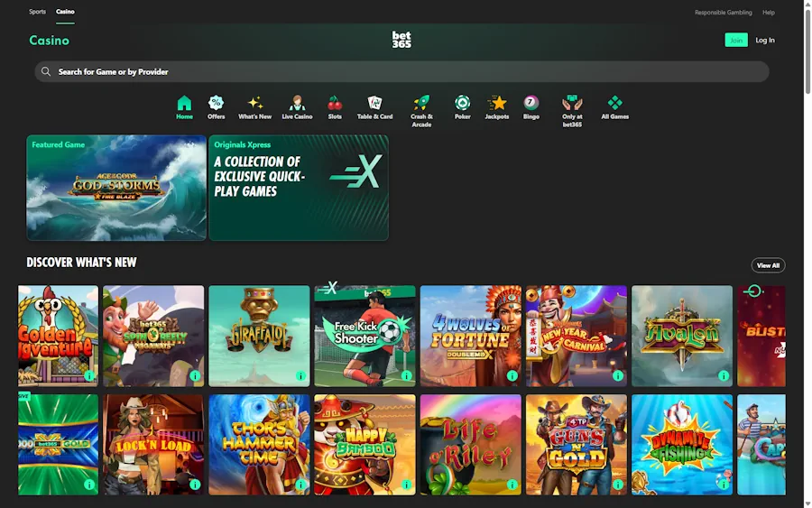Show info for bet365 Gold game
The width and height of the screenshot is (812, 508).
tap(89, 485)
